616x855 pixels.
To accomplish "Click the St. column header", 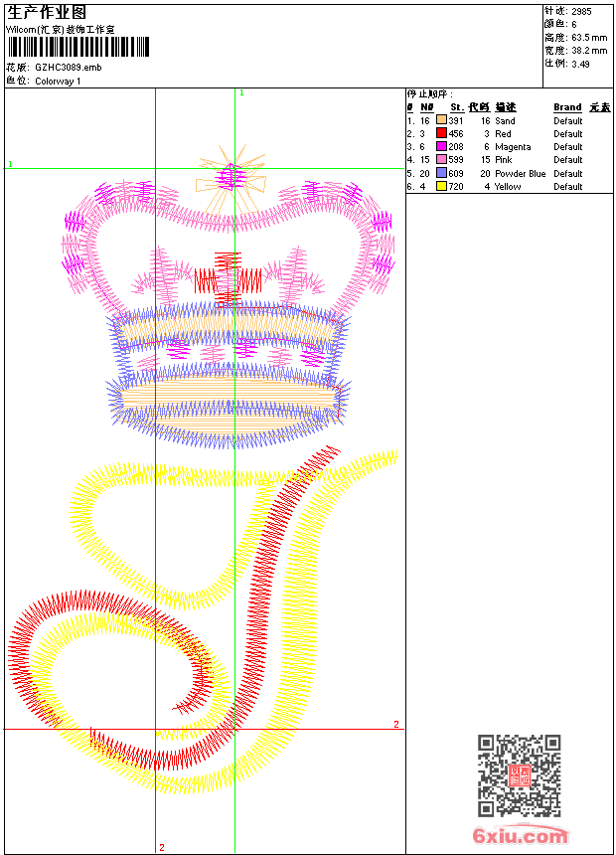I will pos(457,107).
